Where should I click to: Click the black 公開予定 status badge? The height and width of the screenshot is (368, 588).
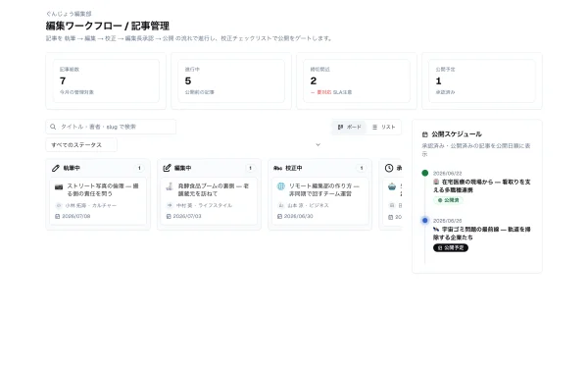point(451,248)
